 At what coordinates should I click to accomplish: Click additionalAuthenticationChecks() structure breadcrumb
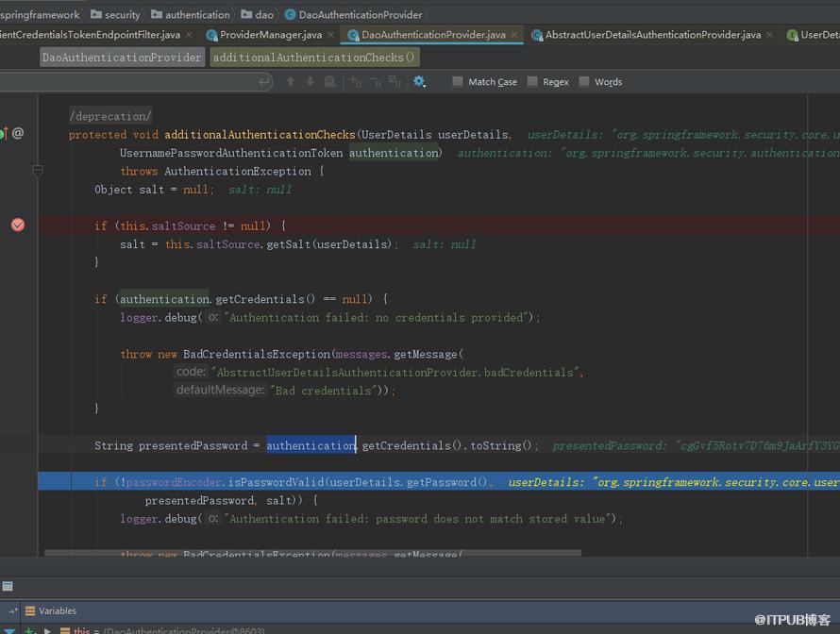[314, 58]
